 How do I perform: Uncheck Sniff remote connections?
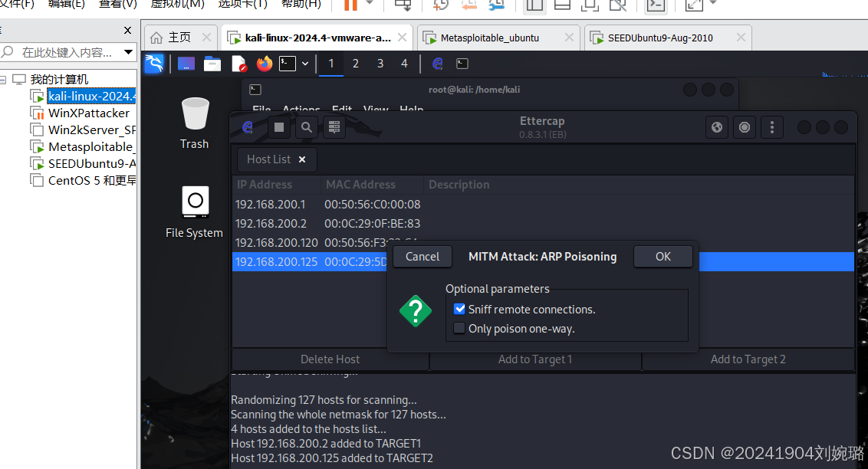459,309
